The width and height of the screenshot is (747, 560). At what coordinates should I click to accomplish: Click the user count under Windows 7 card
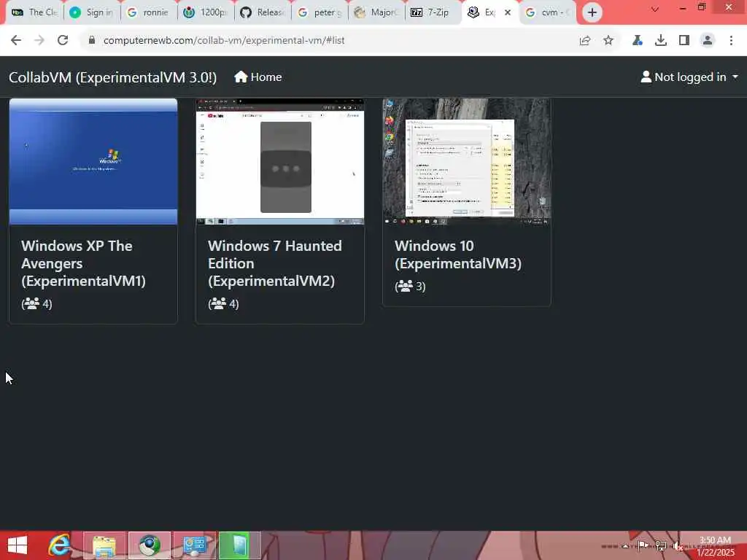click(x=223, y=304)
